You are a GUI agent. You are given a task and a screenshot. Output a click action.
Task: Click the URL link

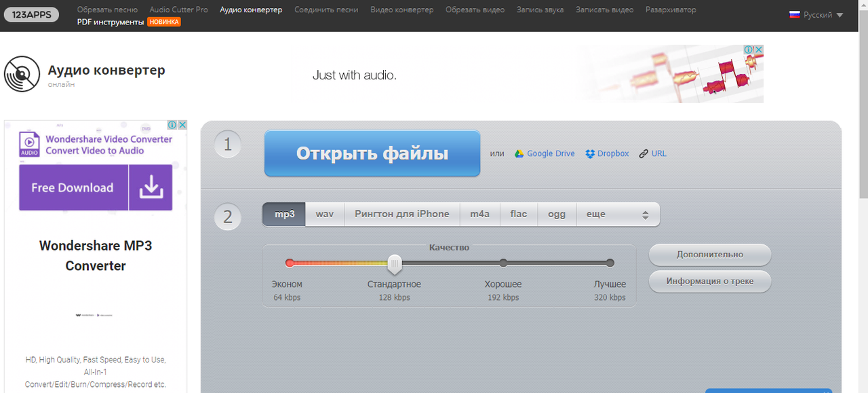pyautogui.click(x=659, y=153)
